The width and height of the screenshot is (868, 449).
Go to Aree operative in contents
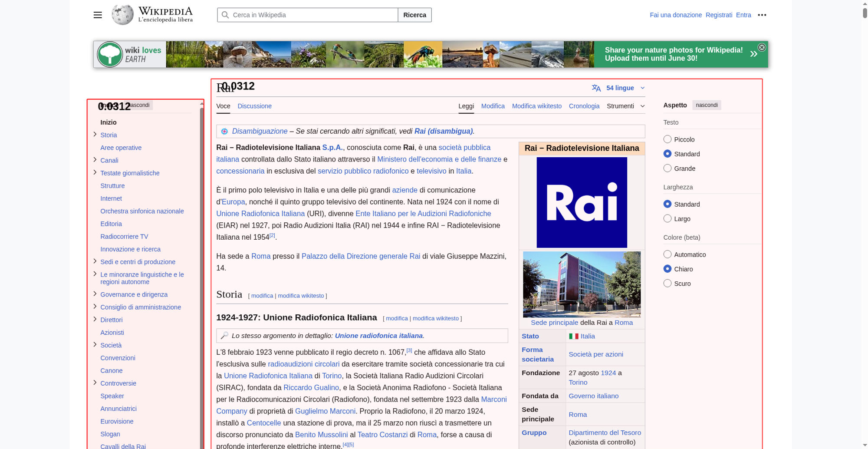121,148
